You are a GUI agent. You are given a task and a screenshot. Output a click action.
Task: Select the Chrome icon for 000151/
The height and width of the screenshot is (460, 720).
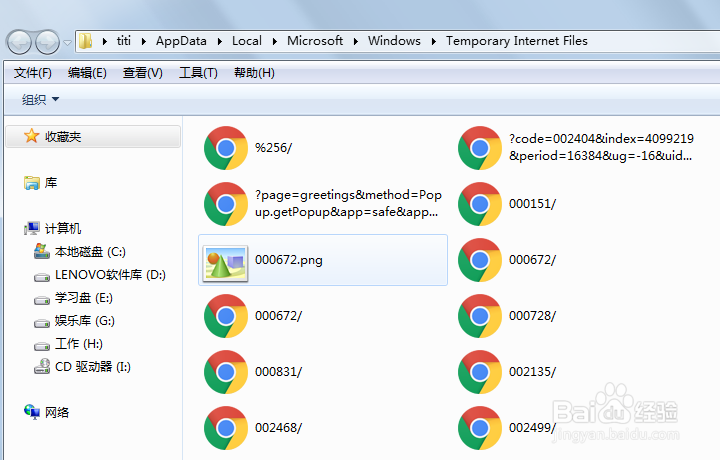pyautogui.click(x=480, y=204)
